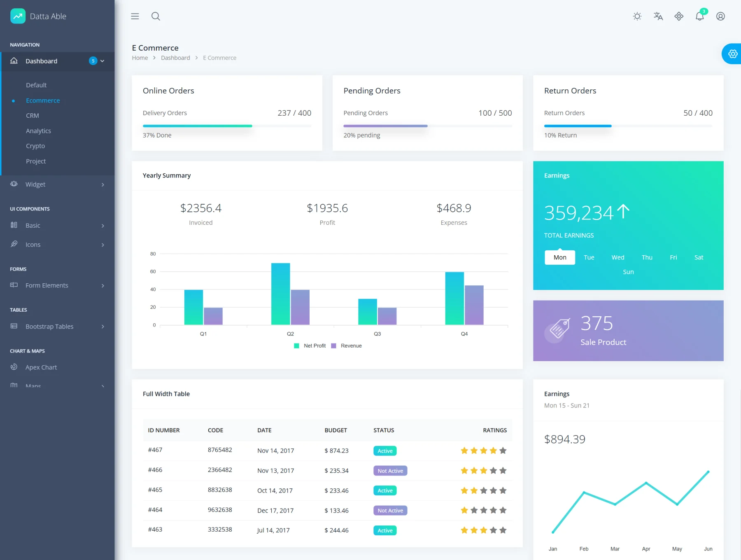Click the Datta Able logo
This screenshot has height=560, width=741.
pos(38,16)
